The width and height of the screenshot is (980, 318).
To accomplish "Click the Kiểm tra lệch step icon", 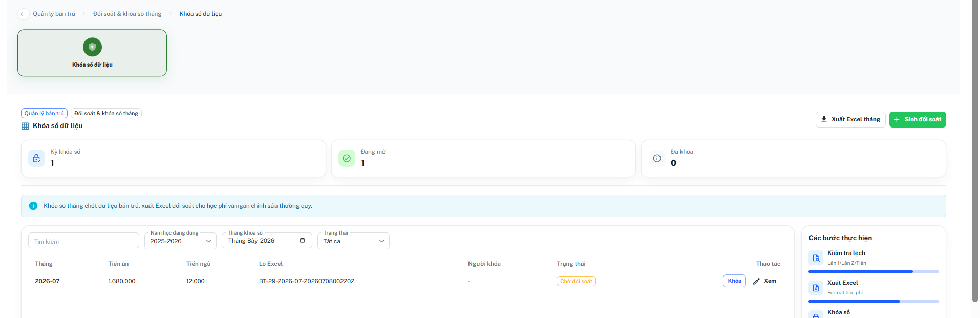I will 816,258.
